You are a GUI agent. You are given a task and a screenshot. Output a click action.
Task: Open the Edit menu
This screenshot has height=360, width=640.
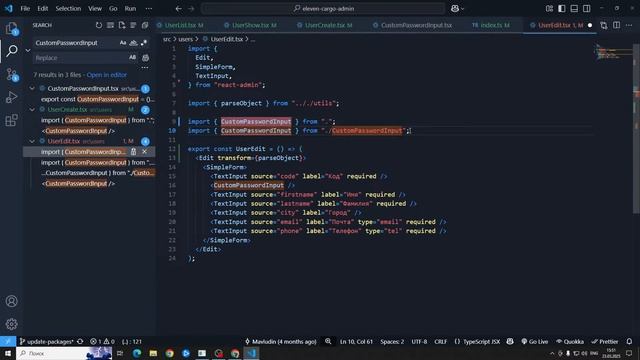tap(42, 9)
